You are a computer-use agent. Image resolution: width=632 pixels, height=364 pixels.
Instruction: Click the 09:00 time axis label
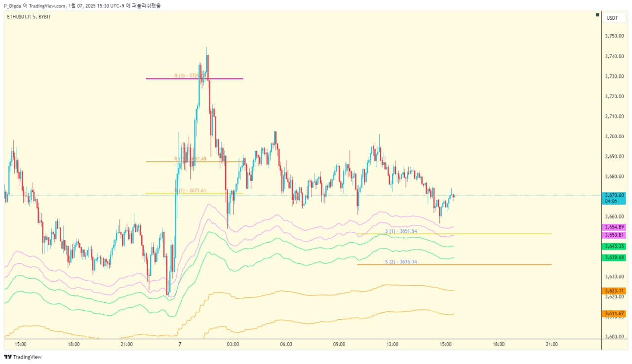pyautogui.click(x=339, y=344)
